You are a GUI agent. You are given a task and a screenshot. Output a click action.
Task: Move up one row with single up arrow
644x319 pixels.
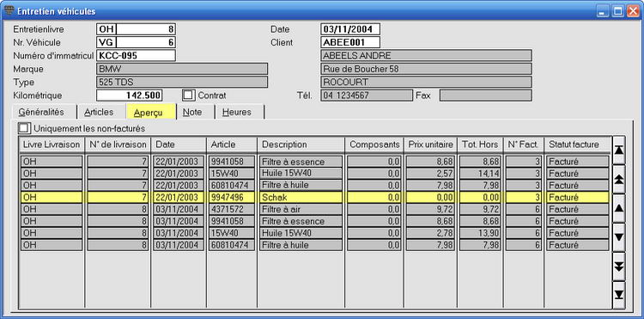[618, 208]
